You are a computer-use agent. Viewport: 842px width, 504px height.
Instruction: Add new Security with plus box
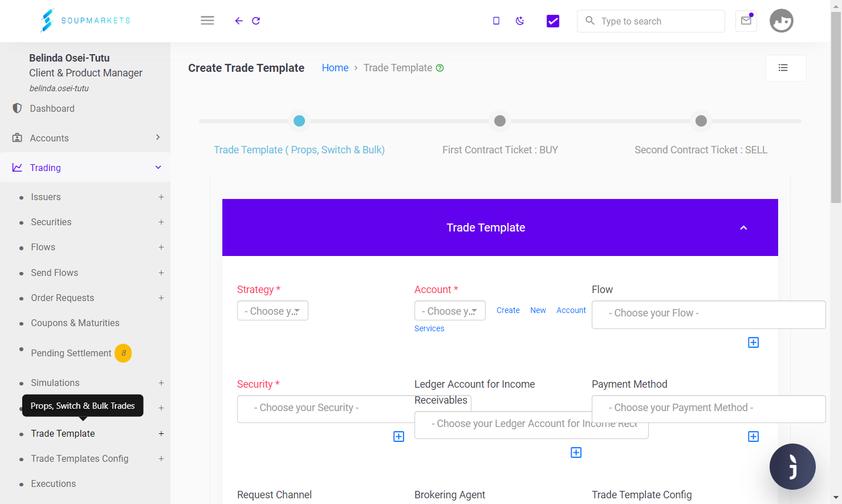point(398,436)
